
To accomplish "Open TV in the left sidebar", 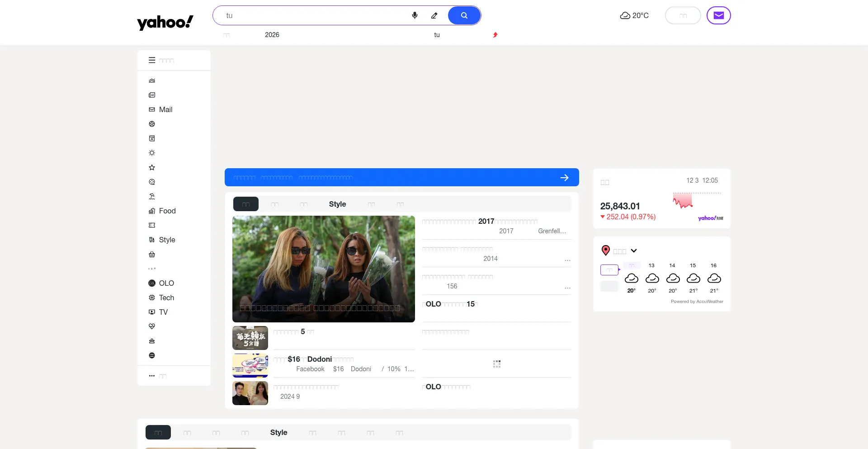I will tap(163, 312).
